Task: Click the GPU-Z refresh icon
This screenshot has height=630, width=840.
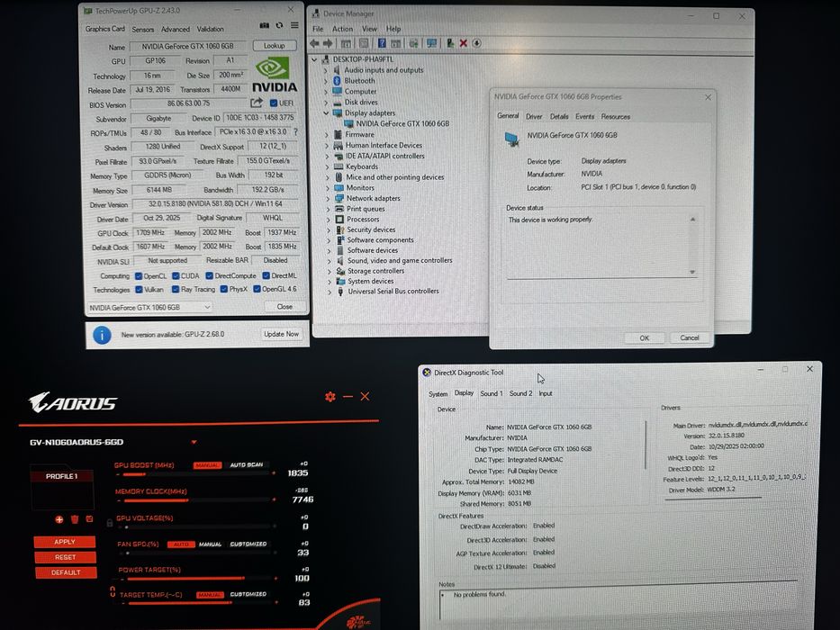Action: [279, 25]
